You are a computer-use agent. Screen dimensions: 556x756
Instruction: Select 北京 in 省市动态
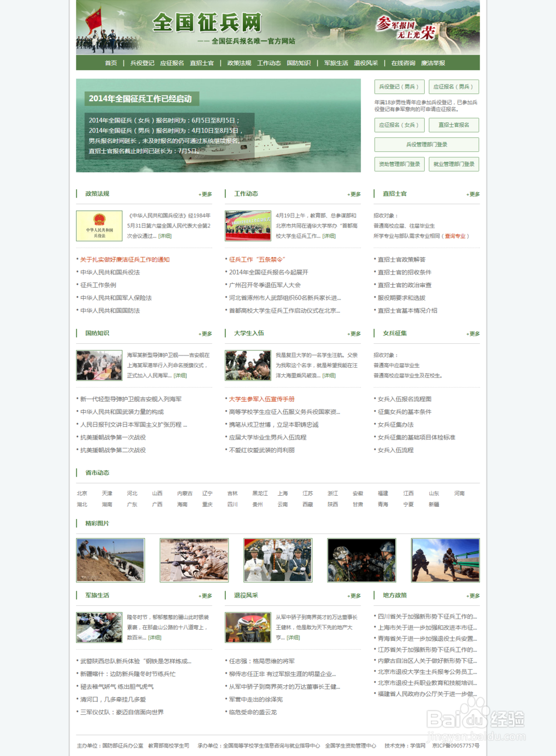82,493
